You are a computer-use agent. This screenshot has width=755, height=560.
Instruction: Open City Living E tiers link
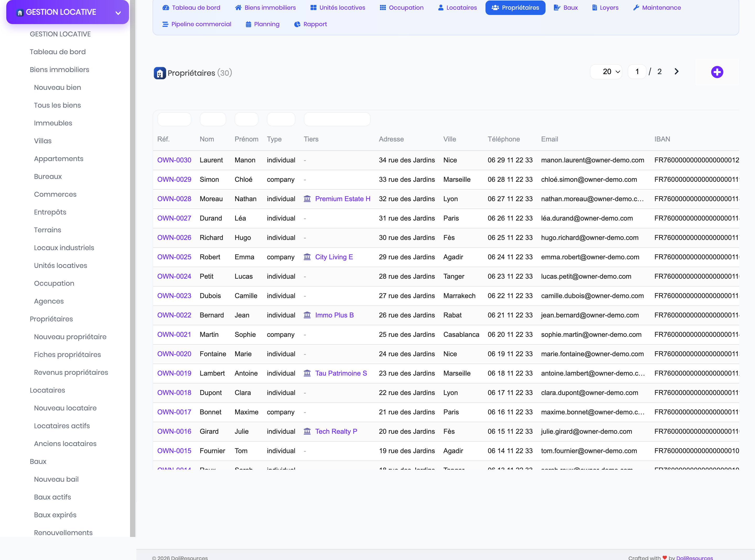(334, 257)
